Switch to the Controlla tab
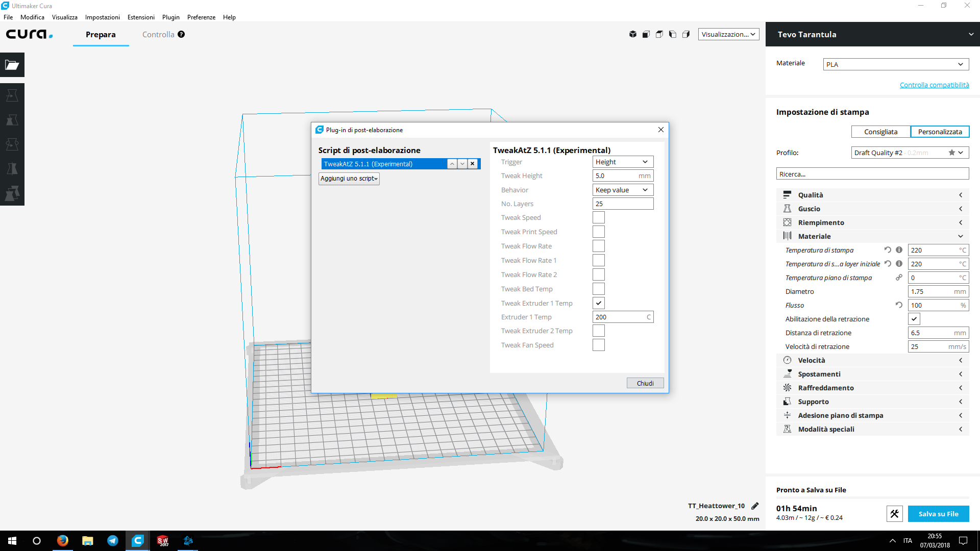This screenshot has width=980, height=551. click(158, 34)
